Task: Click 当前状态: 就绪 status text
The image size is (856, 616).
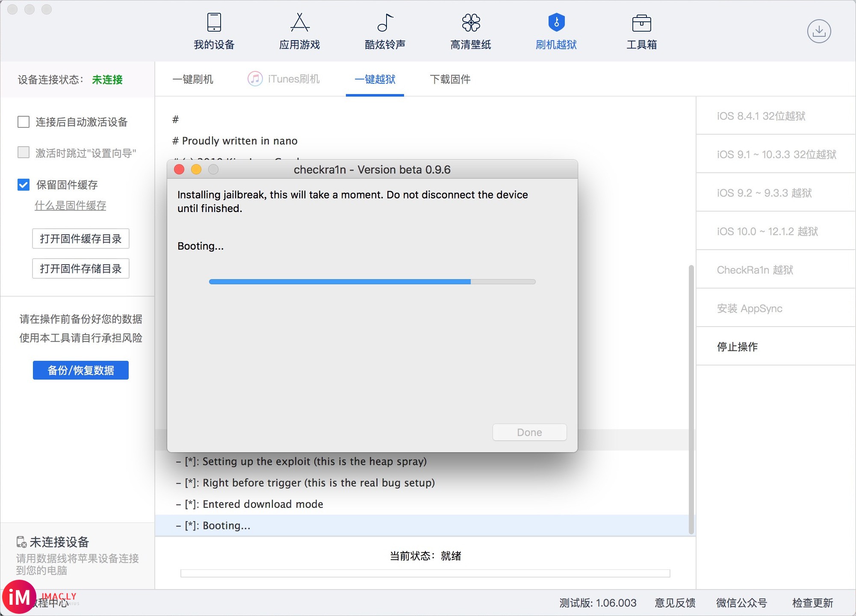Action: click(x=425, y=556)
